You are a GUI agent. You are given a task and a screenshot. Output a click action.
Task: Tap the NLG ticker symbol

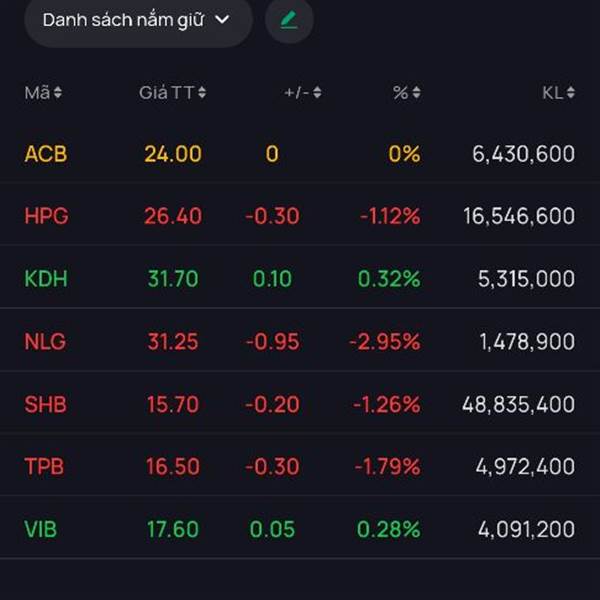[x=45, y=342]
